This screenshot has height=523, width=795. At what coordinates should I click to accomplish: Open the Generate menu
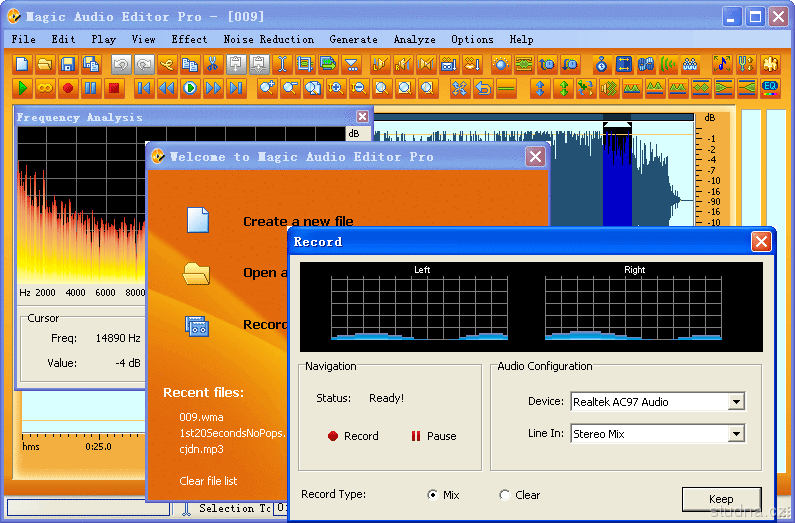[353, 39]
